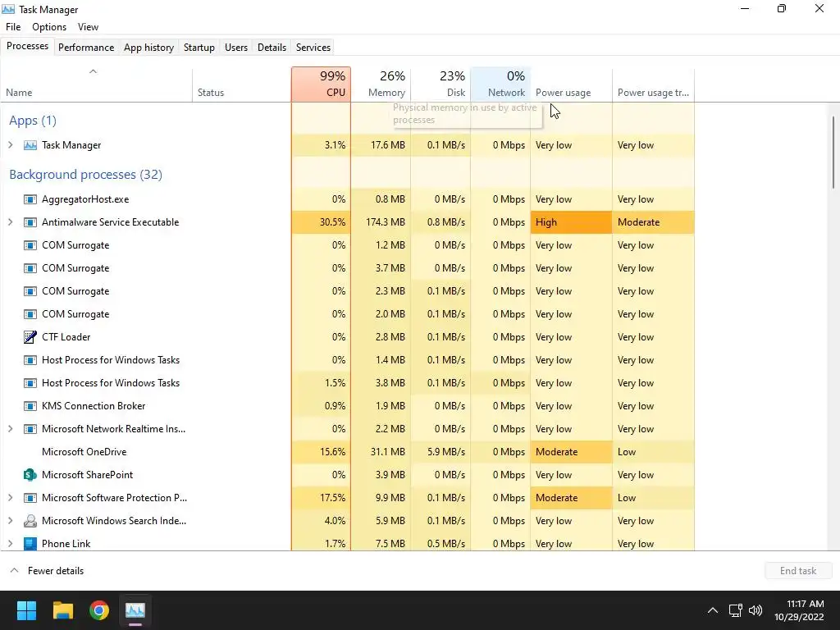The width and height of the screenshot is (840, 630).
Task: Show hidden system tray icons
Action: point(713,610)
